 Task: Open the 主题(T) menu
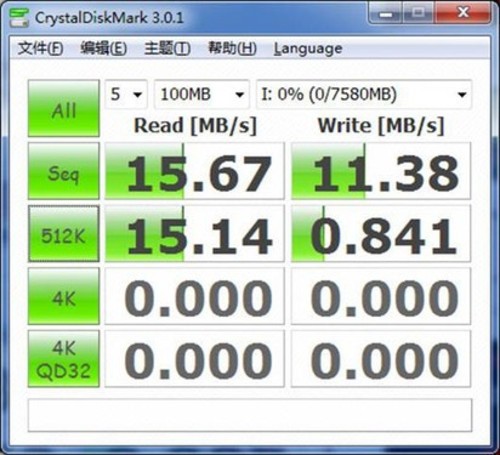pos(167,48)
